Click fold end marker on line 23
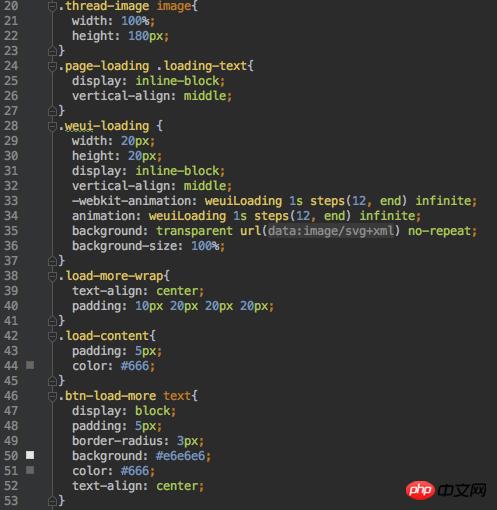The width and height of the screenshot is (497, 510). (52, 51)
